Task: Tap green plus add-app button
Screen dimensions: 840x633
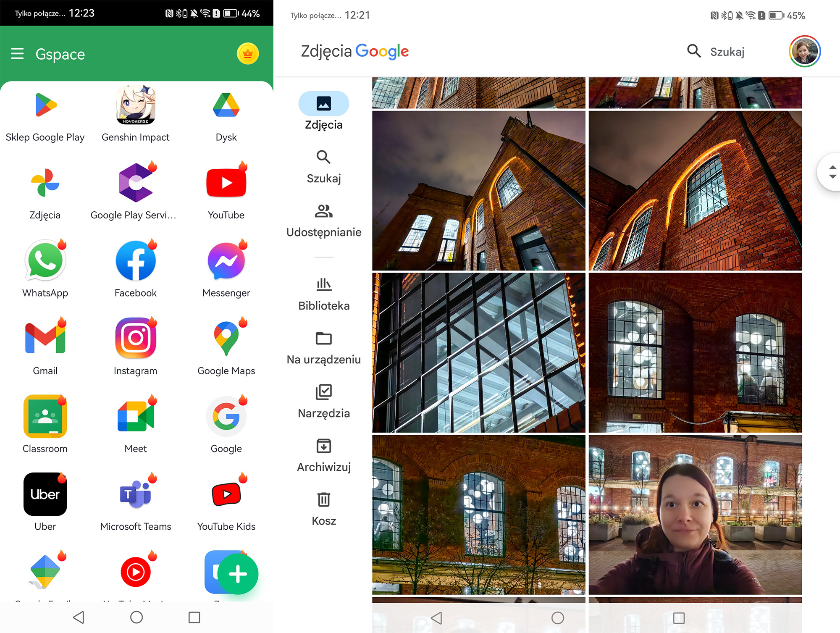Action: coord(238,574)
